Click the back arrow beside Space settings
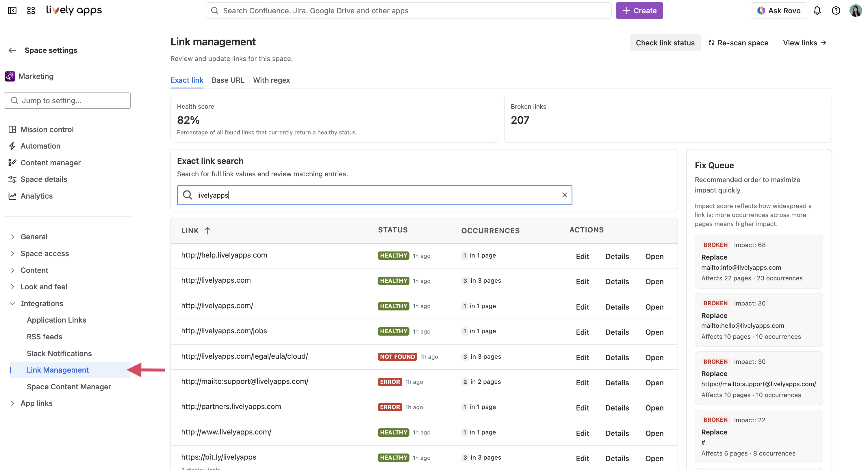The image size is (868, 470). click(x=12, y=50)
